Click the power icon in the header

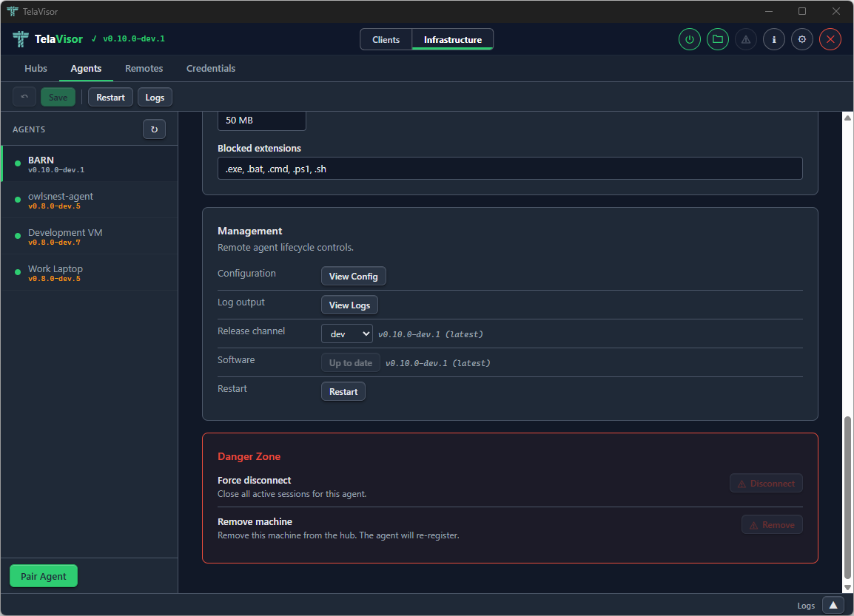(689, 39)
